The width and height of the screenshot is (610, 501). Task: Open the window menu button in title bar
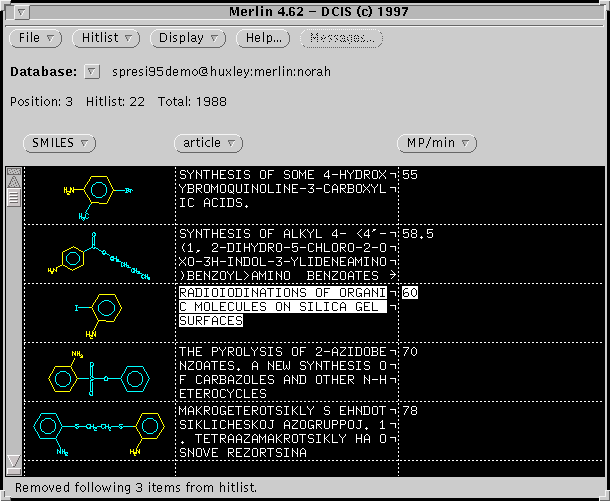click(24, 11)
